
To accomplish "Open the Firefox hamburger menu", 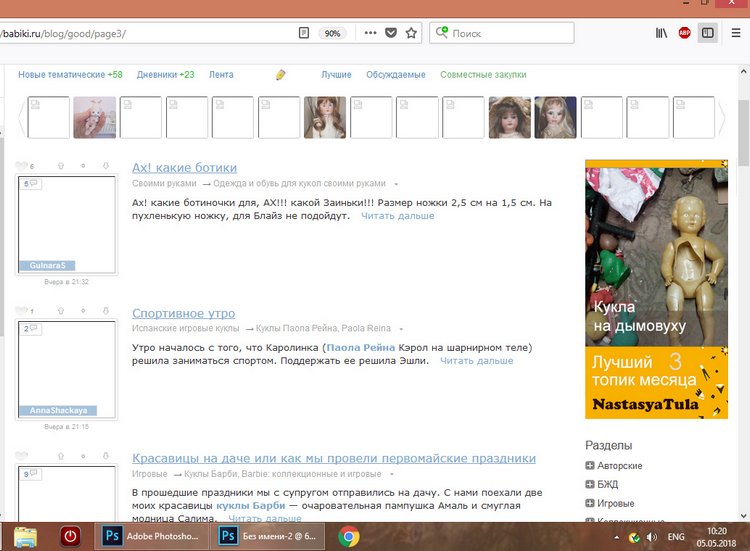I will pos(734,33).
